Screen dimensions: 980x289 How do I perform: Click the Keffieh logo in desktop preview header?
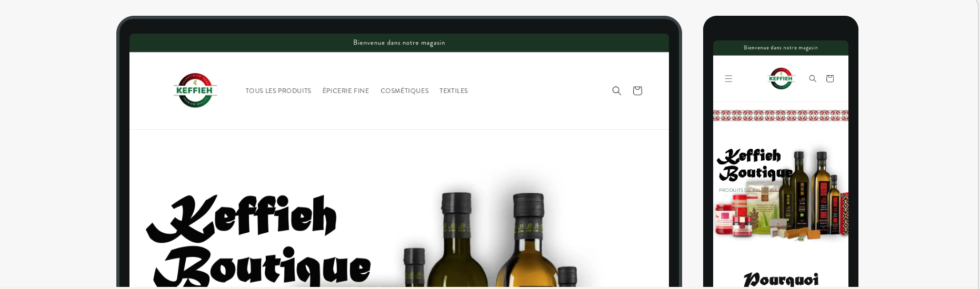coord(195,90)
